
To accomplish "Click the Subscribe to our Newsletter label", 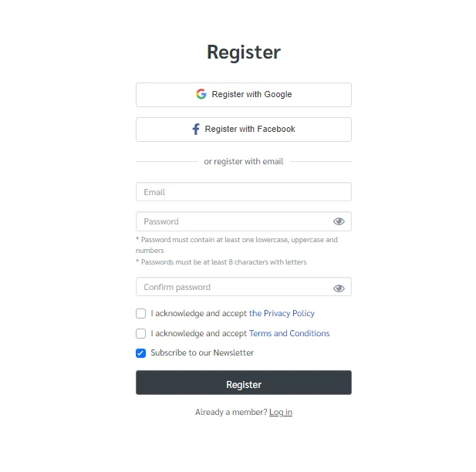I will click(x=202, y=352).
